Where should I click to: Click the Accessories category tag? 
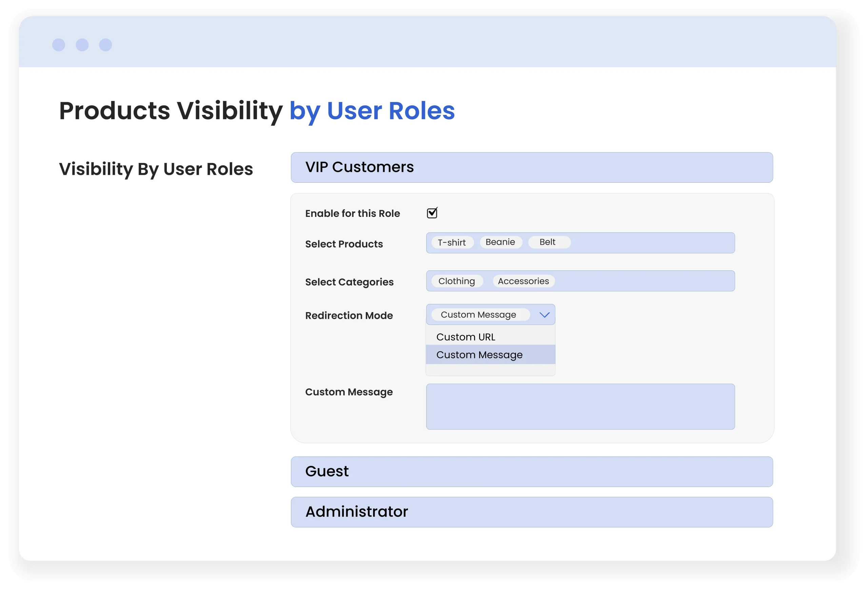click(523, 281)
